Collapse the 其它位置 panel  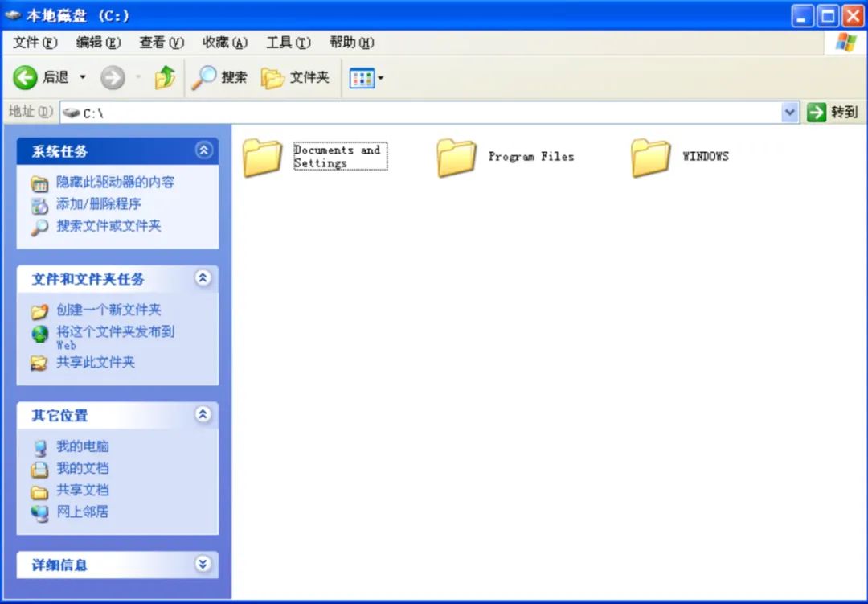(x=203, y=414)
